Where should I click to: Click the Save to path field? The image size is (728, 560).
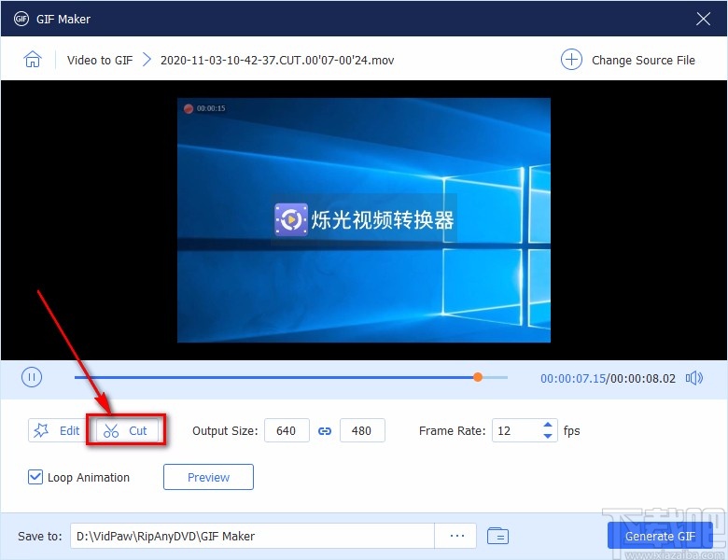[x=252, y=536]
